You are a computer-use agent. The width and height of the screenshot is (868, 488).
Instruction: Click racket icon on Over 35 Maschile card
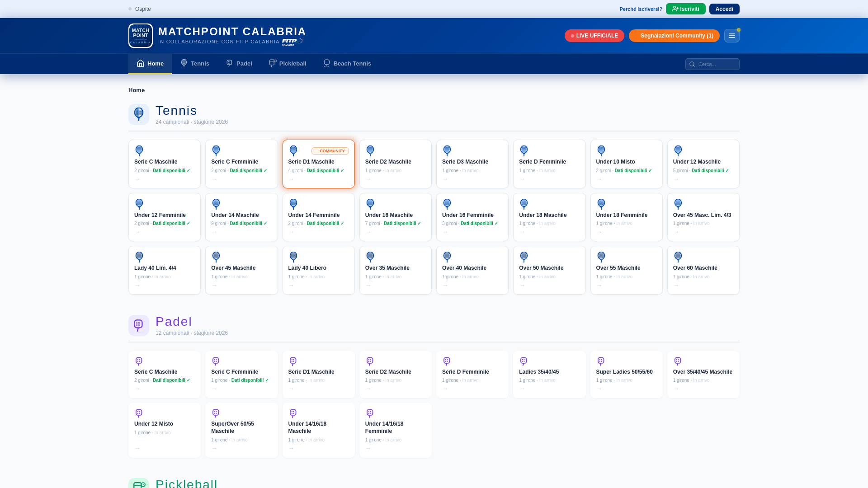370,257
